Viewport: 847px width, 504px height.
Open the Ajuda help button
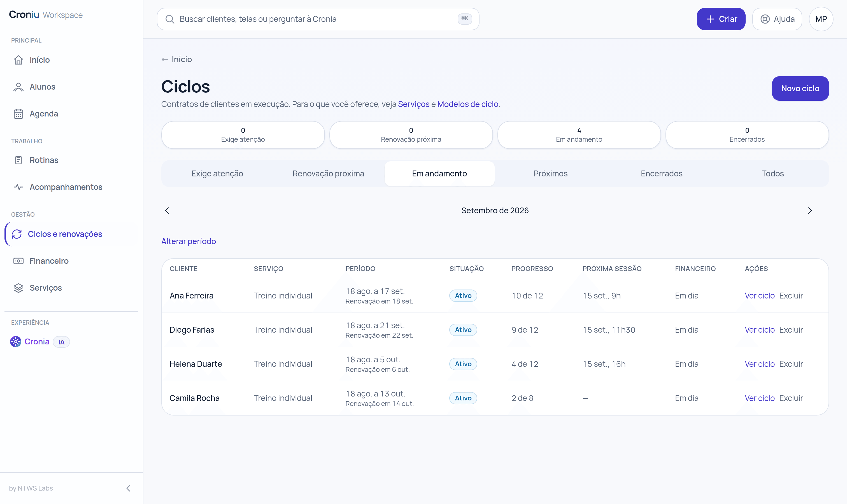pyautogui.click(x=777, y=19)
